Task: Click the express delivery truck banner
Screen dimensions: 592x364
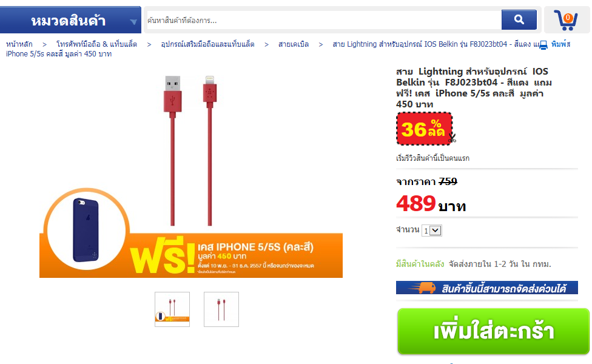Action: pos(486,288)
